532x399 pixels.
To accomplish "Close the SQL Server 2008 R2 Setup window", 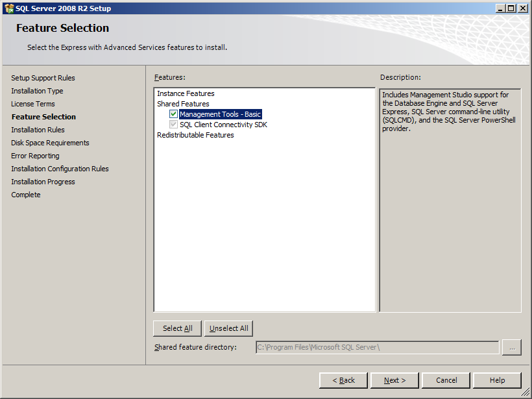I will click(523, 8).
